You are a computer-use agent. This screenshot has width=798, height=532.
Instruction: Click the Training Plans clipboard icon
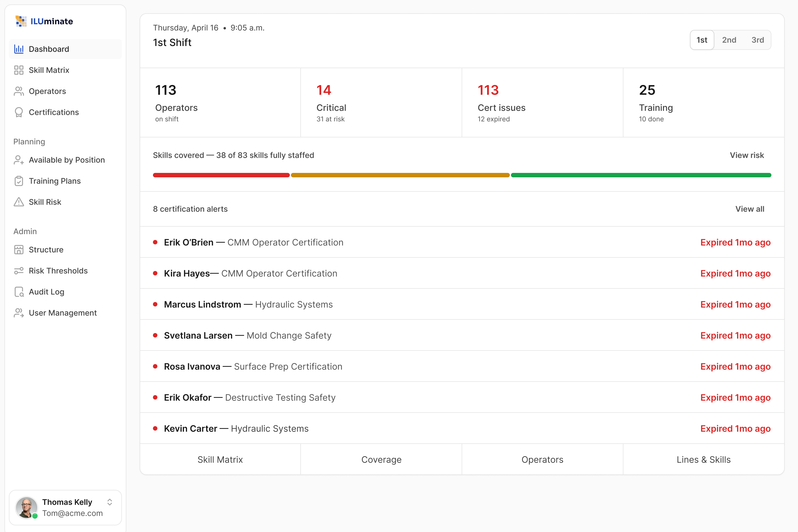pyautogui.click(x=19, y=181)
